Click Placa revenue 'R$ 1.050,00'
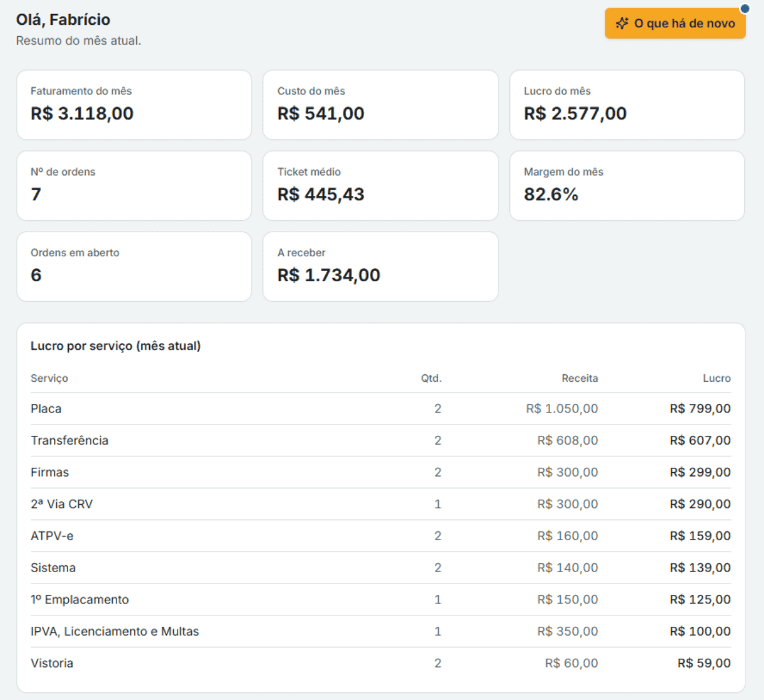This screenshot has height=700, width=764. point(562,409)
